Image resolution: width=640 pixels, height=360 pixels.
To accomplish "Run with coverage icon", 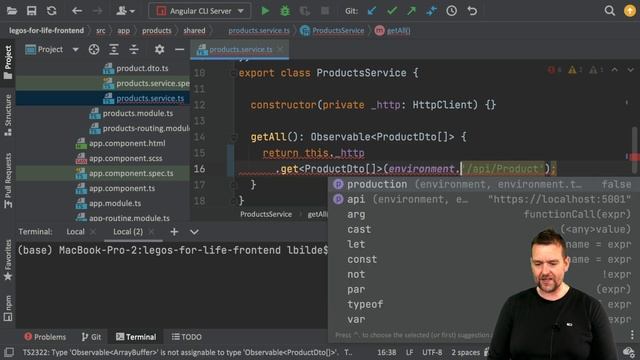I will pyautogui.click(x=304, y=11).
